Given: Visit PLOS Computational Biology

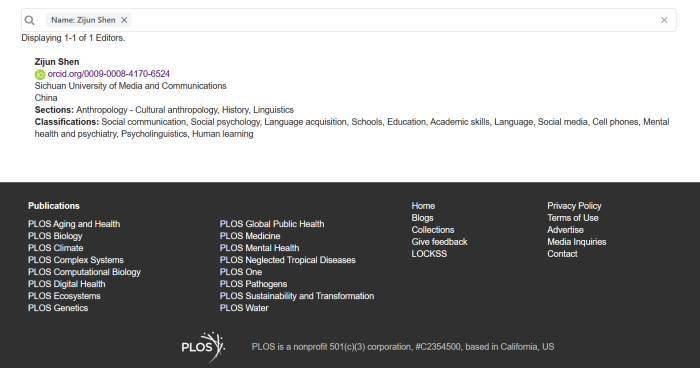Looking at the screenshot, I should click(84, 272).
